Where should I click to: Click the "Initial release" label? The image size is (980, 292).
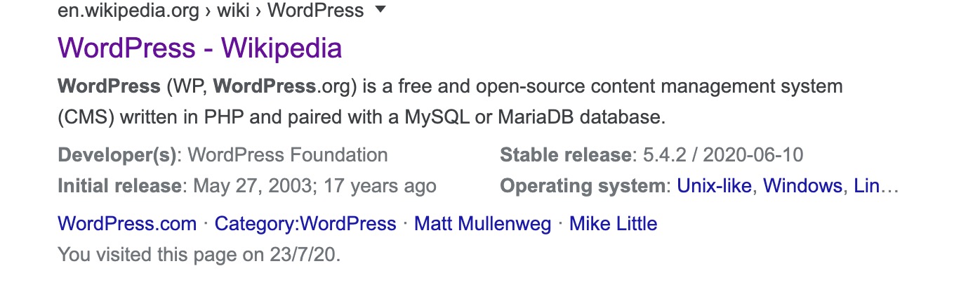tap(119, 186)
